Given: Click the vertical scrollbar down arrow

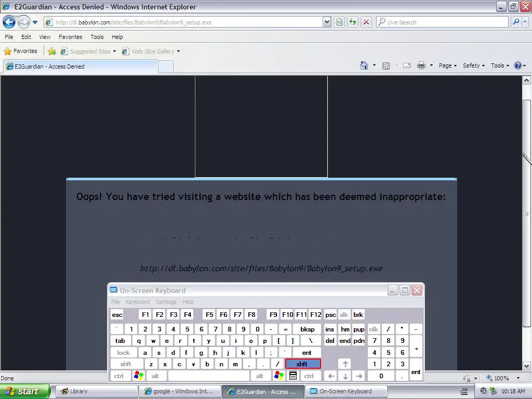Looking at the screenshot, I should pyautogui.click(x=527, y=366).
